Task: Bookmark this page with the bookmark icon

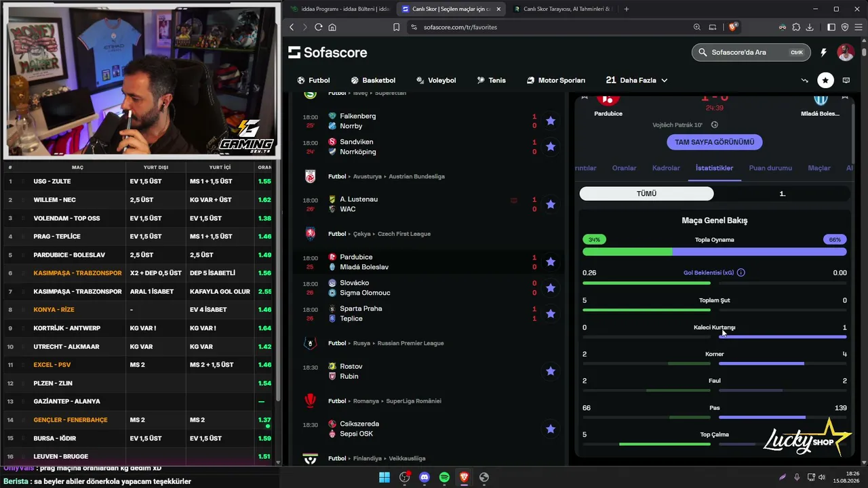Action: click(x=396, y=27)
